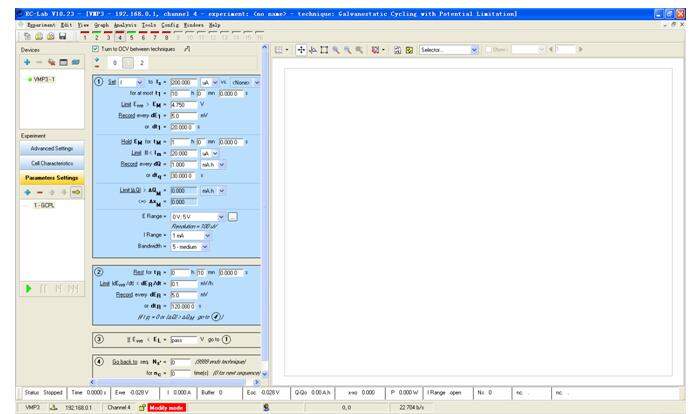Image resolution: width=690 pixels, height=414 pixels.
Task: Select channel 5 in the channel bar
Action: tap(131, 37)
